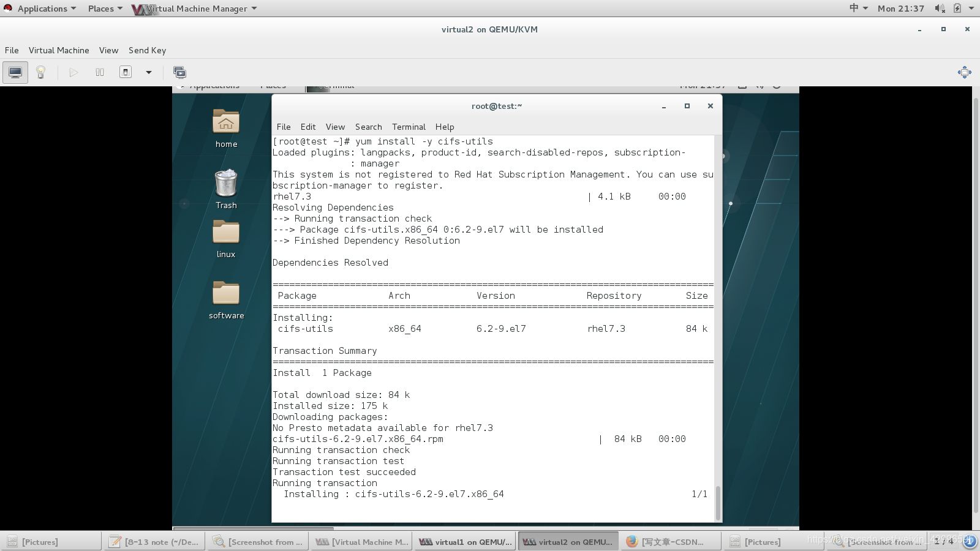Open the View menu of virt-manager

click(108, 50)
